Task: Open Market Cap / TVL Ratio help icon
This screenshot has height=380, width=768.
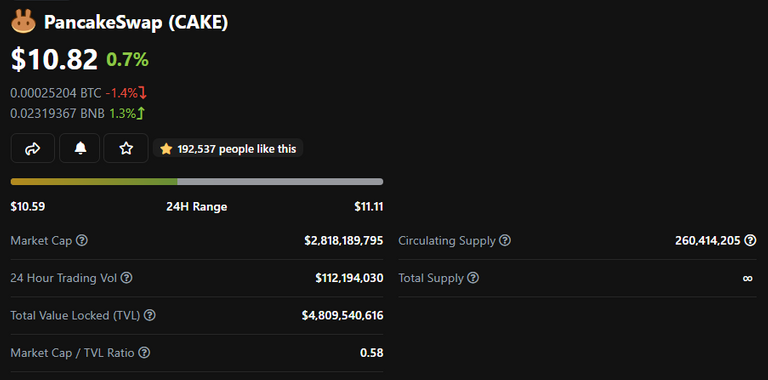Action: point(144,352)
